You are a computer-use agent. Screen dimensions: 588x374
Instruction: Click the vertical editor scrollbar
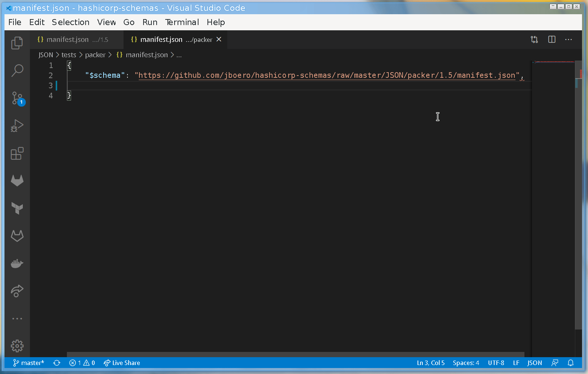coord(578,195)
